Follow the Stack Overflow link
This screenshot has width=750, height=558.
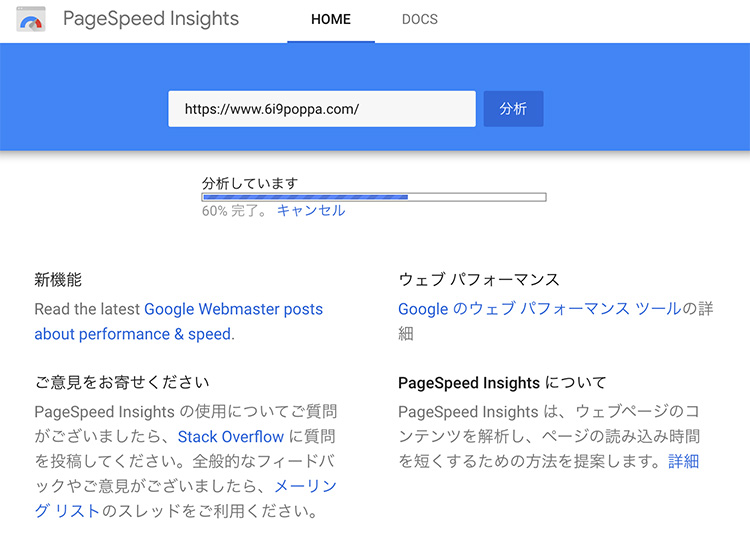[x=231, y=437]
